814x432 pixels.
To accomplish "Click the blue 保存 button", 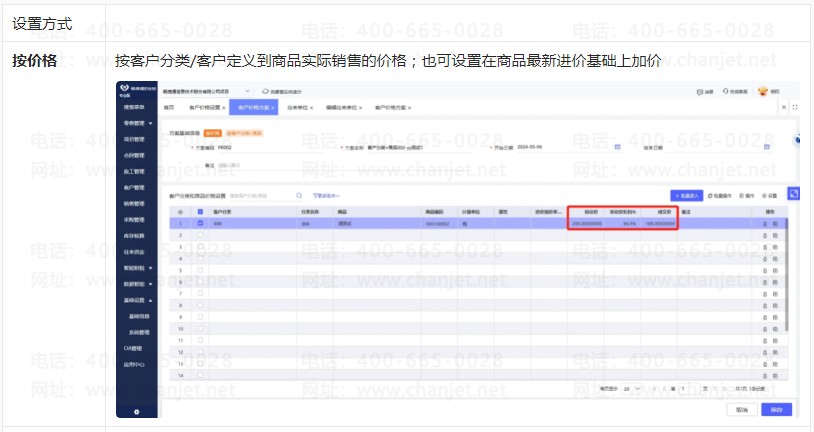I will [776, 410].
